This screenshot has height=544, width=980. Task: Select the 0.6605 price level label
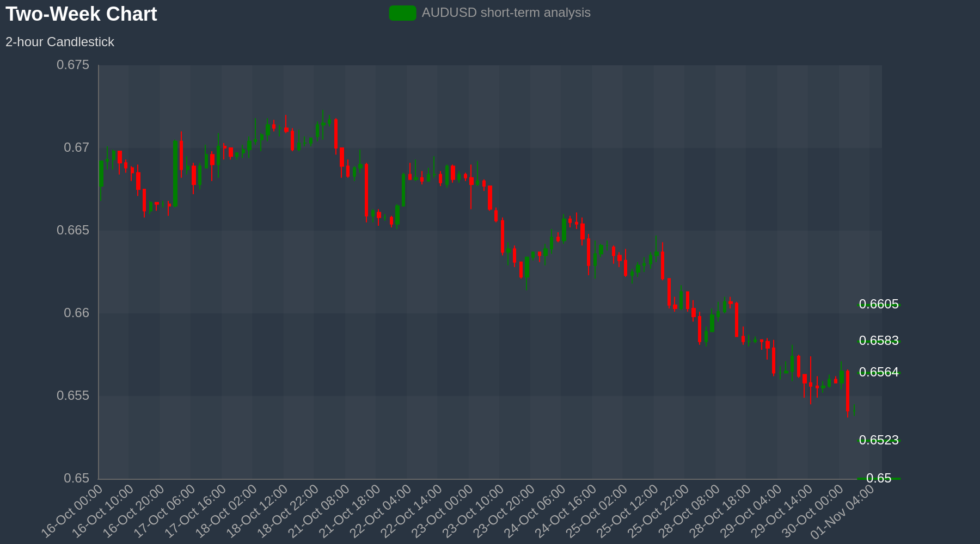[x=879, y=304]
